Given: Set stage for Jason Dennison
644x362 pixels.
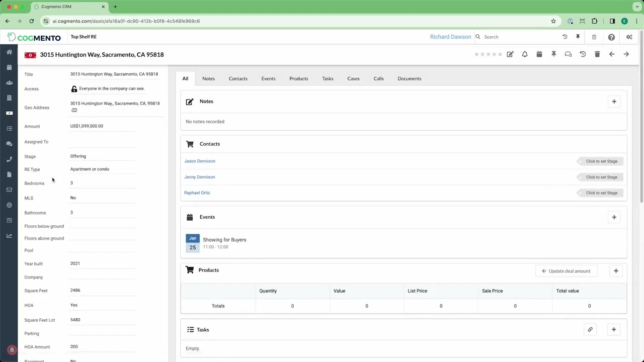Looking at the screenshot, I should tap(599, 161).
